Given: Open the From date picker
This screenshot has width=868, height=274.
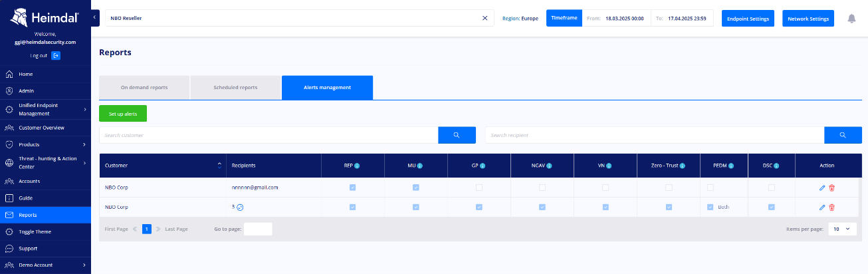Looking at the screenshot, I should [616, 18].
